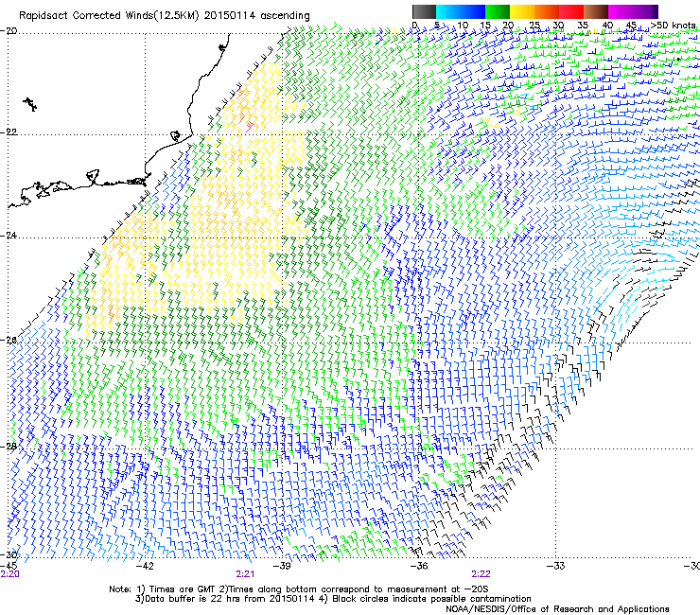Click the '-28' latitude label on the left axis
Image resolution: width=700 pixels, height=615 pixels.
click(x=9, y=447)
